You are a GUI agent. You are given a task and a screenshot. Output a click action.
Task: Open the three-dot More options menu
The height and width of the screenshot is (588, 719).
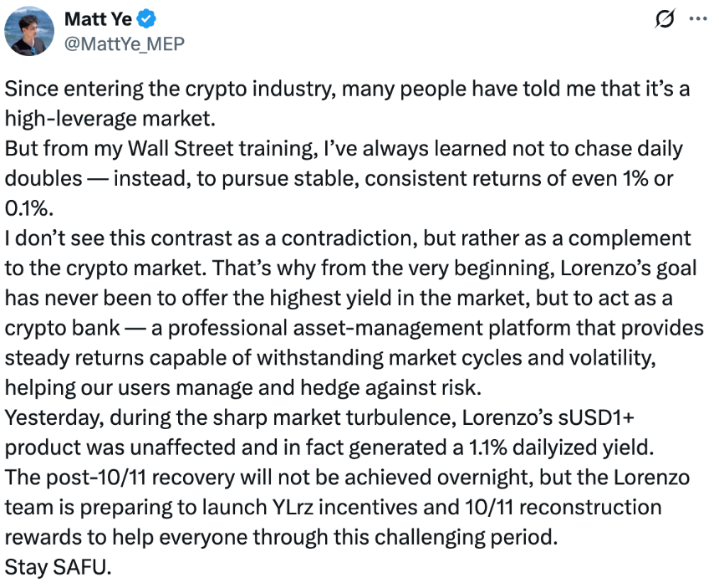pyautogui.click(x=696, y=20)
